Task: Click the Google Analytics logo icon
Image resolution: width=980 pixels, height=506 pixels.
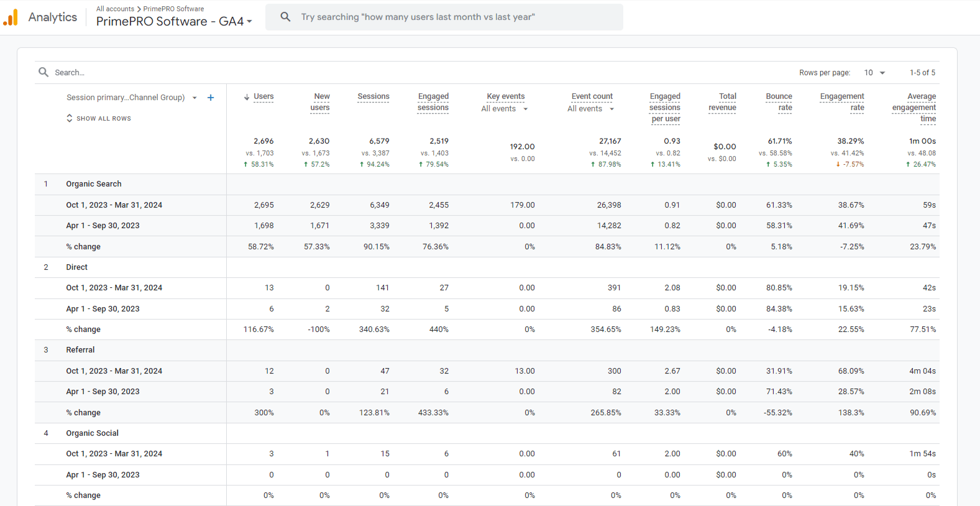Action: click(11, 17)
